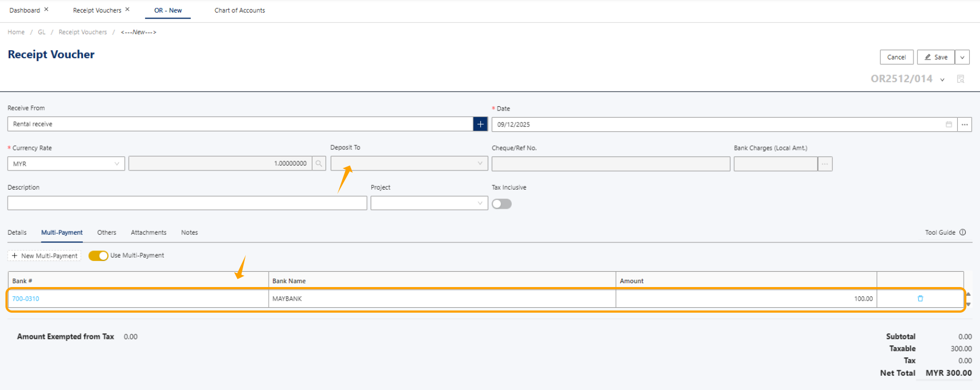The width and height of the screenshot is (980, 390).
Task: Click the ellipsis button next to Date
Action: tap(964, 124)
